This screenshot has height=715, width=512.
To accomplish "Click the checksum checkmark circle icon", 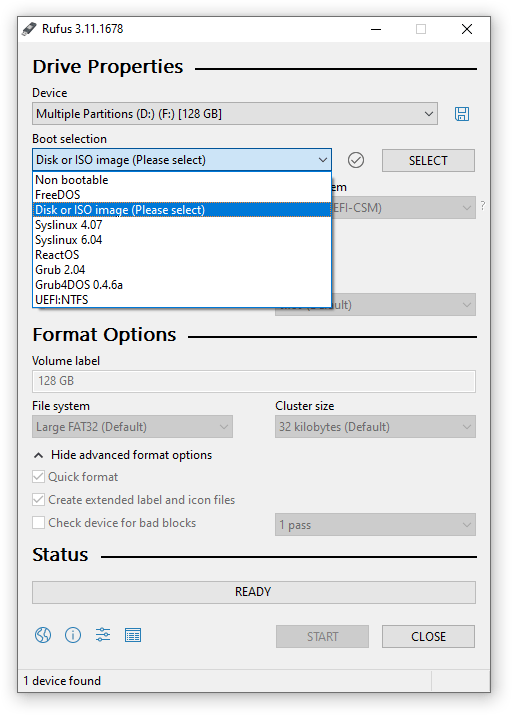I will [356, 160].
